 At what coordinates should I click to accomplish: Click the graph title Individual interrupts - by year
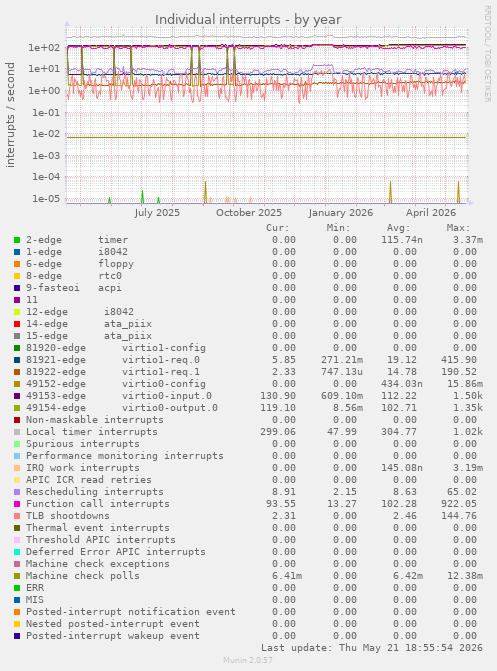[248, 20]
